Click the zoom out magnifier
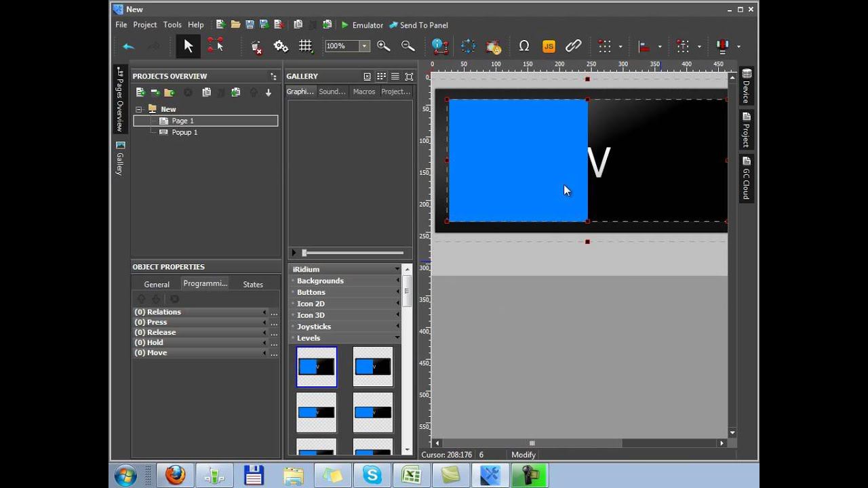Image resolution: width=868 pixels, height=488 pixels. point(408,46)
